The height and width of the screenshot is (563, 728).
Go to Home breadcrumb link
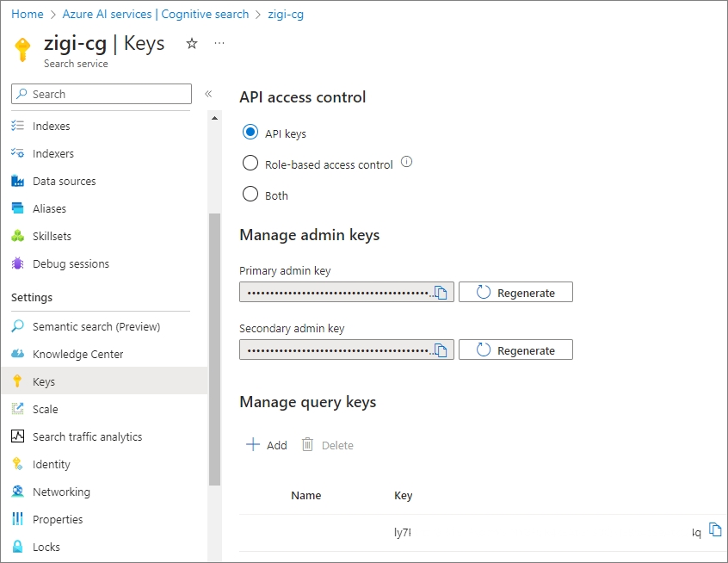[x=28, y=14]
